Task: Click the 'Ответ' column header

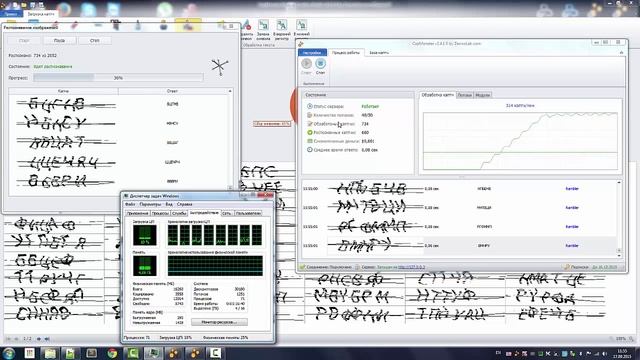Action: (x=172, y=91)
